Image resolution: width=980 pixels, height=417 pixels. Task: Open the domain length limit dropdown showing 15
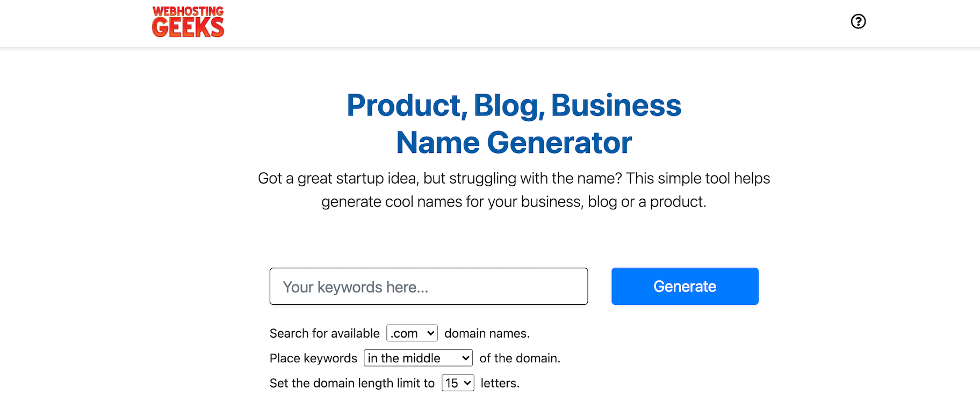click(x=458, y=383)
